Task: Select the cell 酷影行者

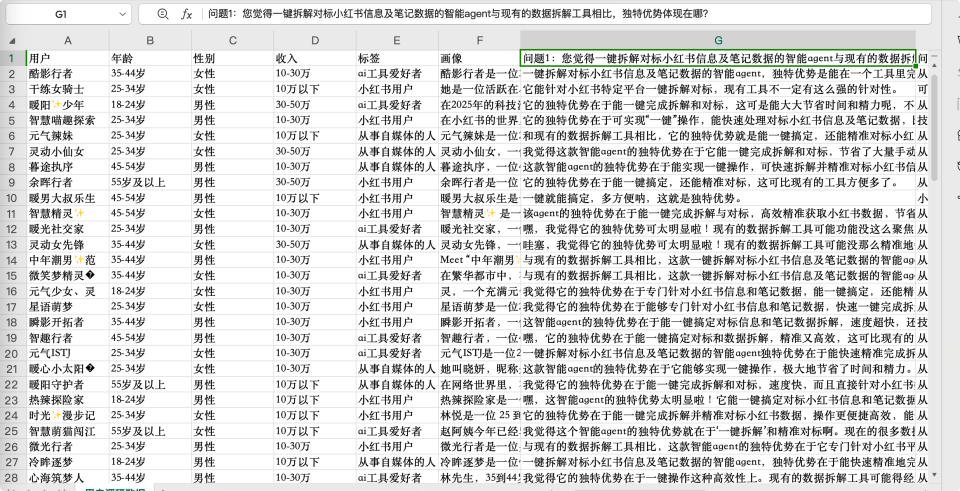Action: (68, 73)
